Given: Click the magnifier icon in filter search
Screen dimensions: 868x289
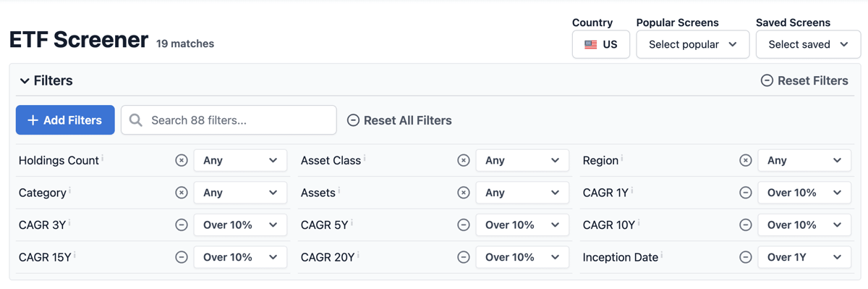Looking at the screenshot, I should [136, 120].
